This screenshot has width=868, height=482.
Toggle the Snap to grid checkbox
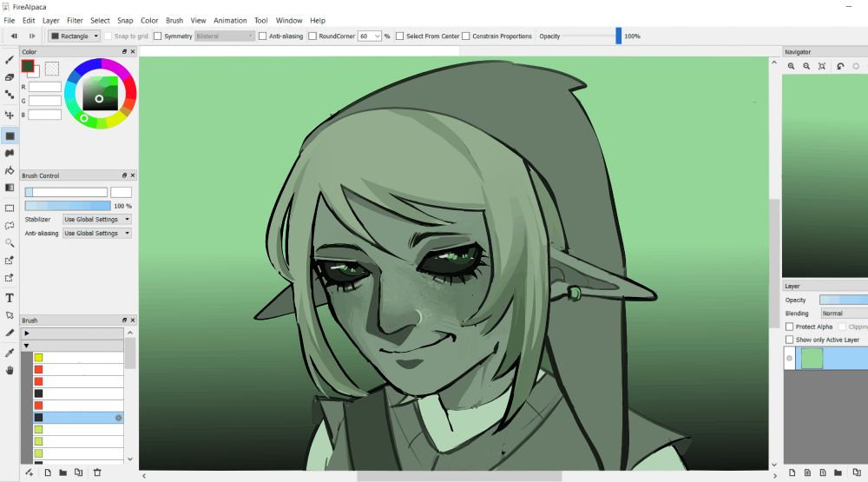coord(108,36)
